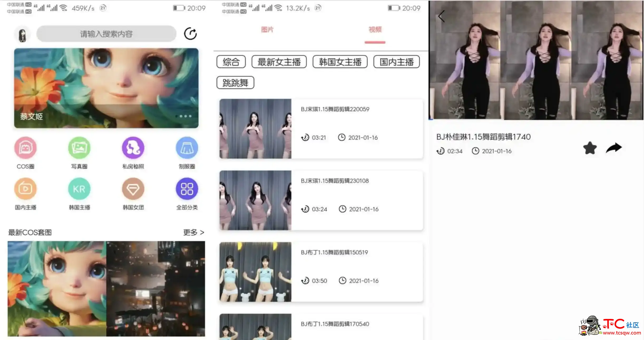644x340 pixels.
Task: Click the search input field
Action: 106,34
